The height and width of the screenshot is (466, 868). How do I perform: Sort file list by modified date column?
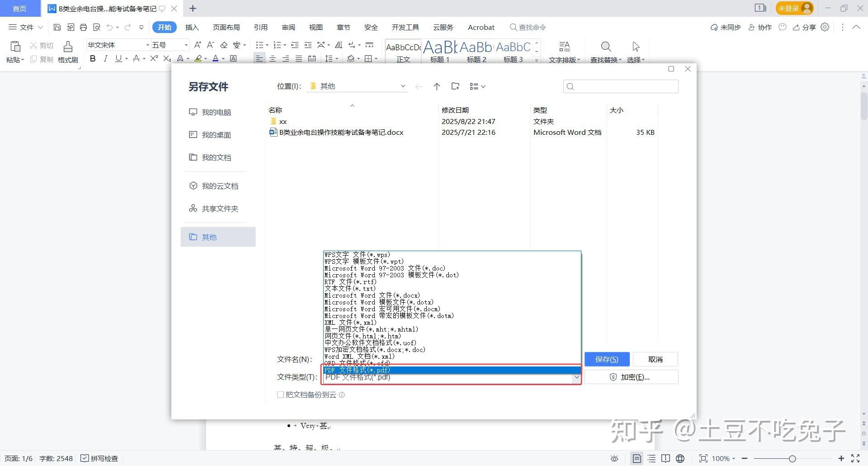[455, 110]
